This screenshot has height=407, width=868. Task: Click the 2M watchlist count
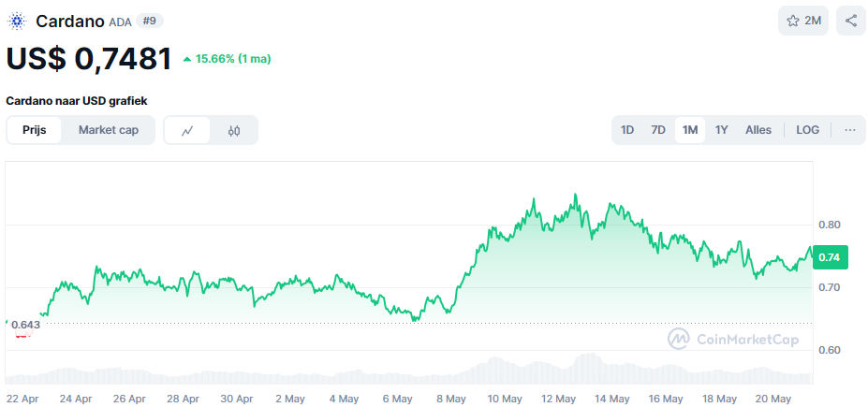point(813,21)
